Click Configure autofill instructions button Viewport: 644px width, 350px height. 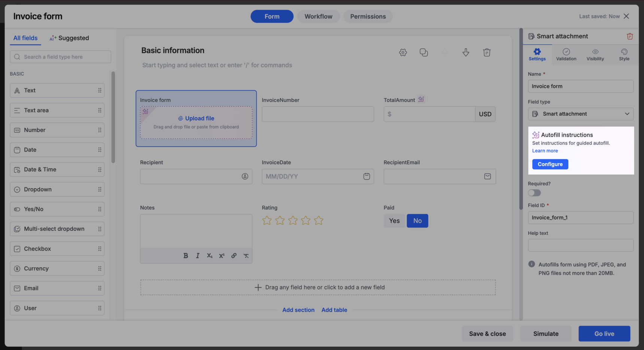550,164
